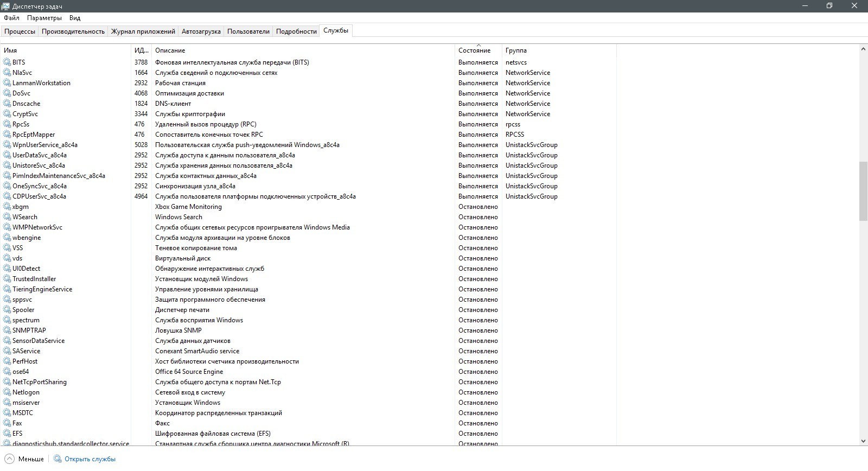
Task: Click the Меньше button label
Action: (31, 459)
